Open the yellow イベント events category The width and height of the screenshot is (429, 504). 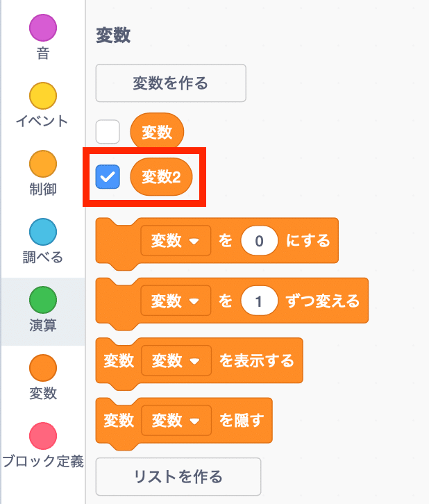[x=43, y=105]
